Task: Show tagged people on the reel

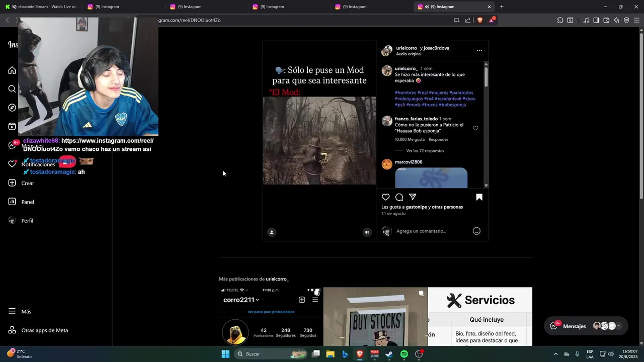Action: coord(272,232)
